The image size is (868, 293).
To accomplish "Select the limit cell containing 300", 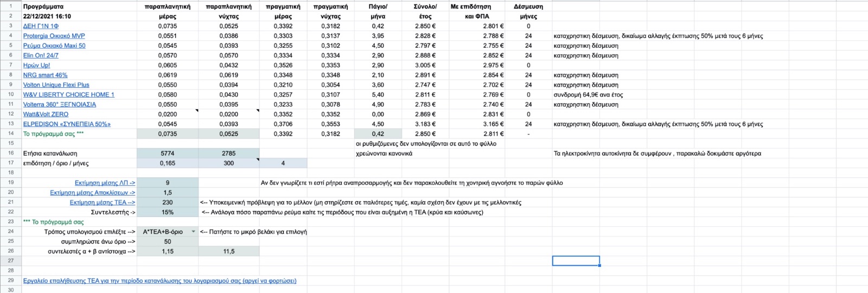I will click(x=229, y=163).
